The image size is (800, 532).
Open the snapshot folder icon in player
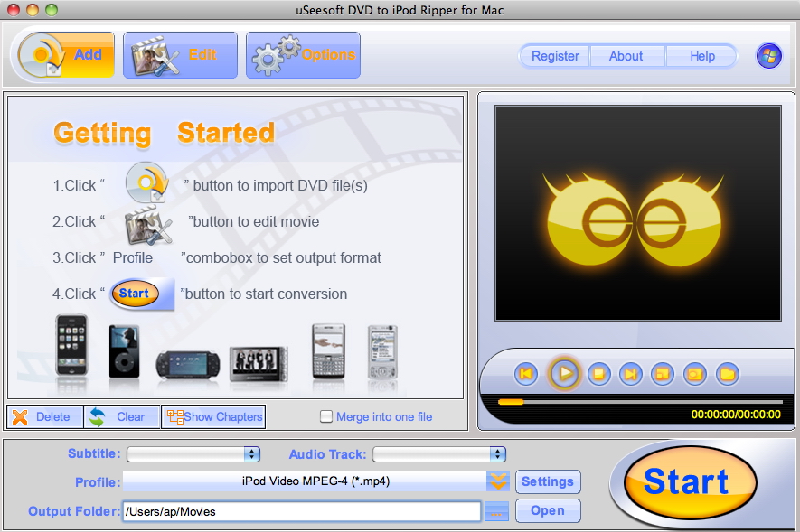728,374
